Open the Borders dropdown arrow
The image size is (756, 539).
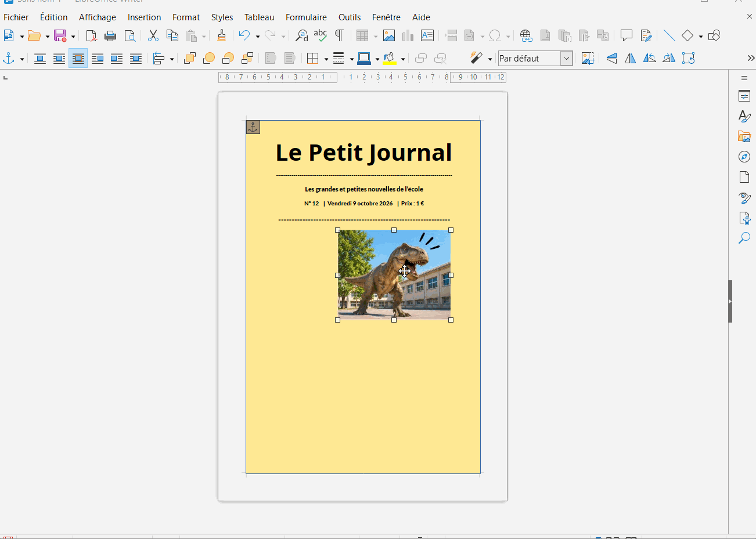pyautogui.click(x=326, y=59)
